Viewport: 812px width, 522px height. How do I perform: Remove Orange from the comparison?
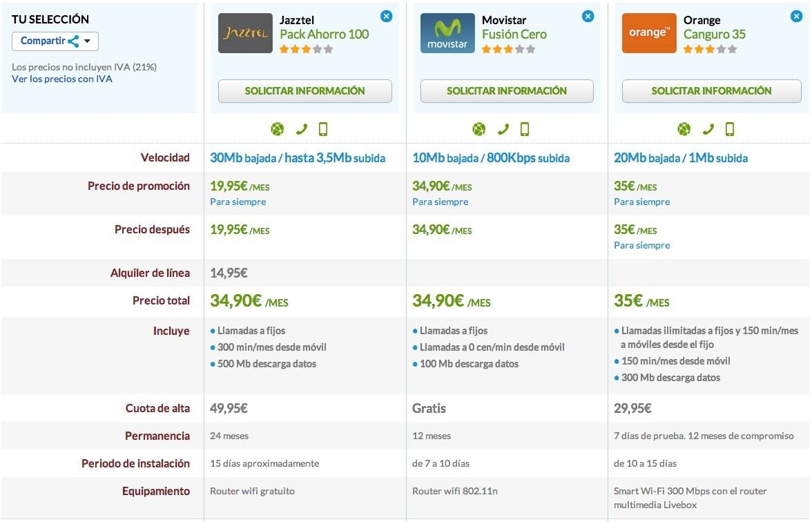point(797,17)
